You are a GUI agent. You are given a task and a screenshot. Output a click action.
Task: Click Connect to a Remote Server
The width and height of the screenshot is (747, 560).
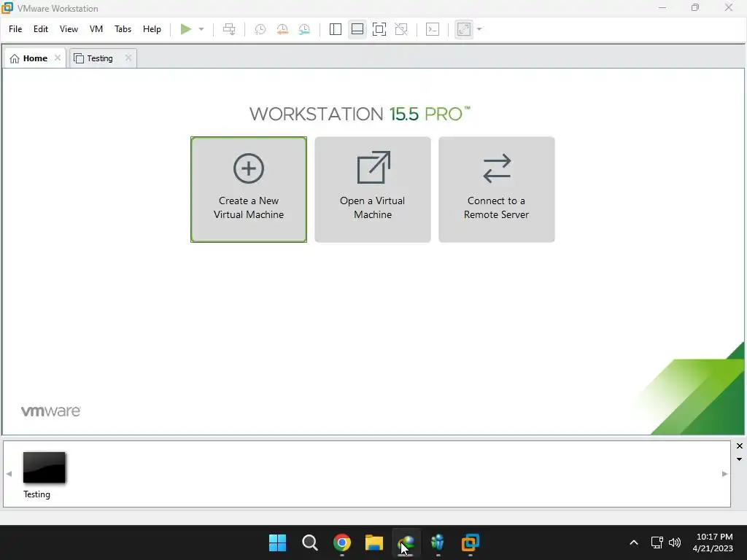click(x=496, y=190)
